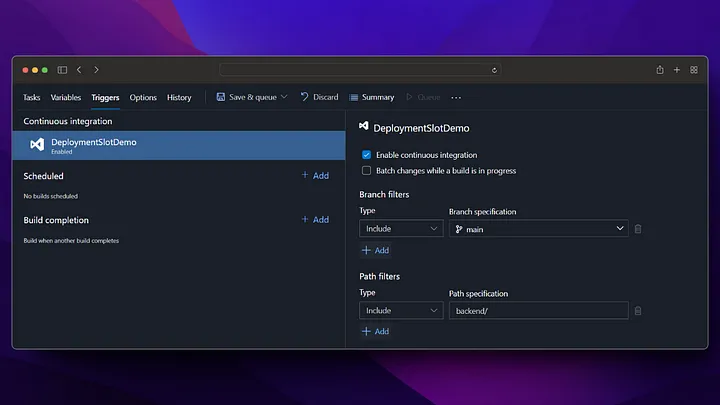Go forward with the browser forward arrow

(96, 70)
